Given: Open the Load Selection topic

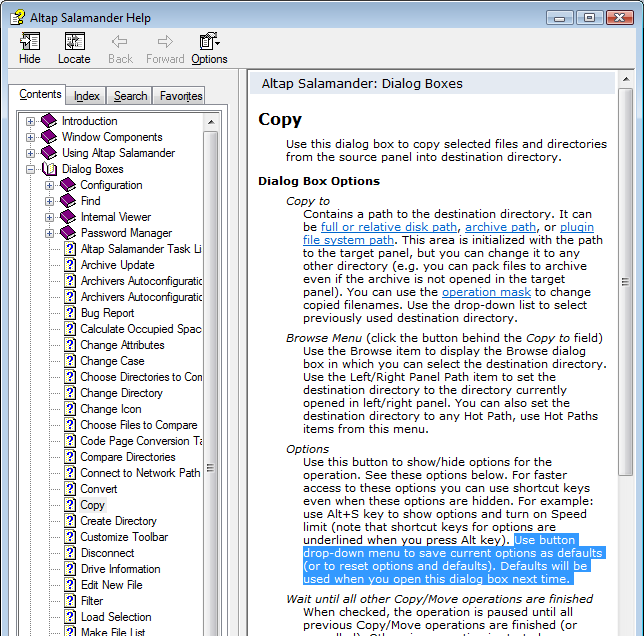Looking at the screenshot, I should click(x=116, y=617).
